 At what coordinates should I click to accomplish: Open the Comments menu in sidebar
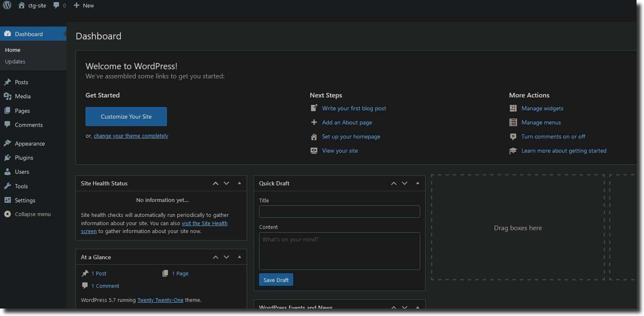33,125
